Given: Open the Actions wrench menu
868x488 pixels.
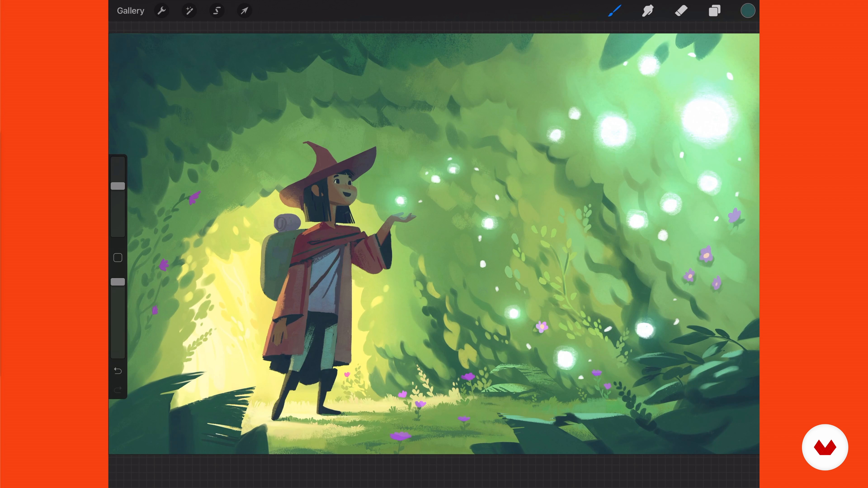Looking at the screenshot, I should pos(162,11).
